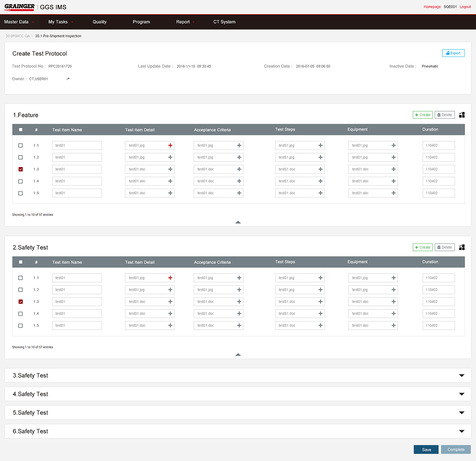Check the Feature row 1.2 checkbox
This screenshot has width=476, height=461.
coord(20,157)
